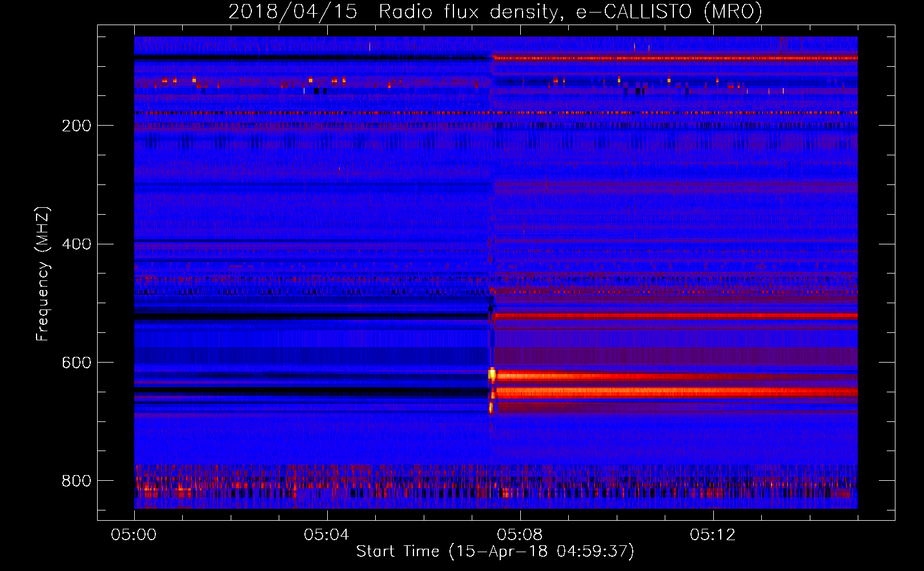Image resolution: width=924 pixels, height=571 pixels.
Task: Click the 05:12 time tick label
Action: (713, 534)
